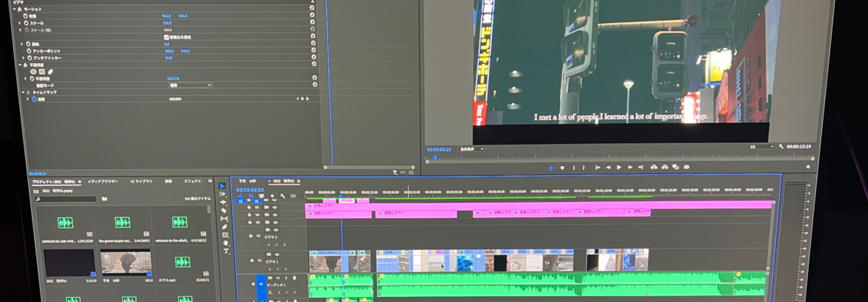Viewport: 868px width, 302px height.
Task: Open the playback resolution 1/2 dropdown
Action: pos(761,147)
